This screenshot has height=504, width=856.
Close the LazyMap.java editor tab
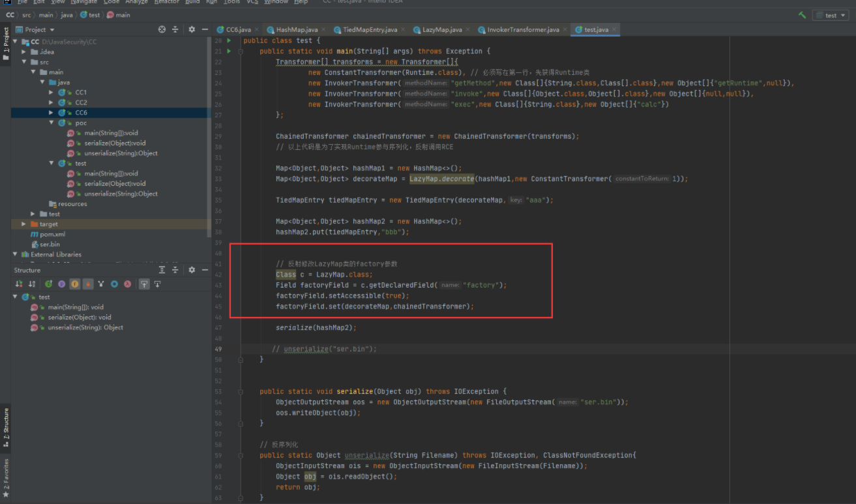(x=467, y=29)
